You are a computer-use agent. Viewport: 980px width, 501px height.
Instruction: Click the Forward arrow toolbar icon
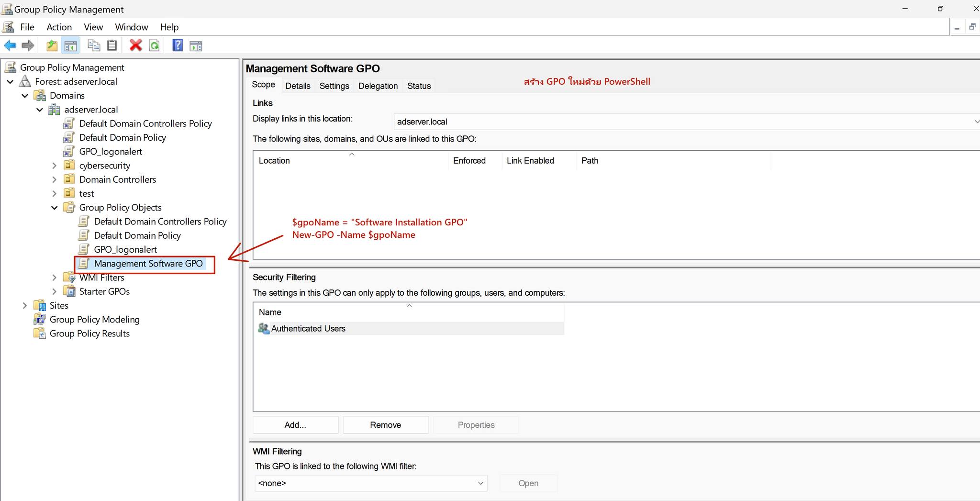point(28,45)
